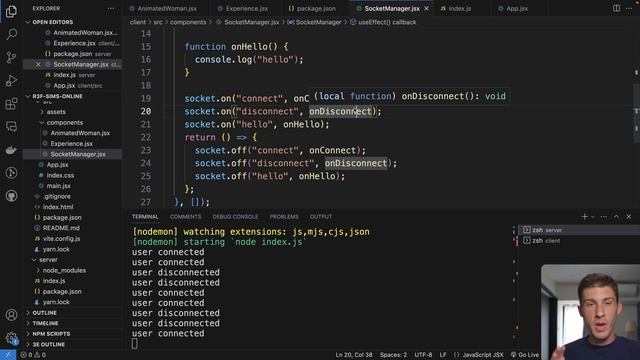The width and height of the screenshot is (640, 360).
Task: Click UTF-8 encoding in status bar
Action: coord(423,355)
